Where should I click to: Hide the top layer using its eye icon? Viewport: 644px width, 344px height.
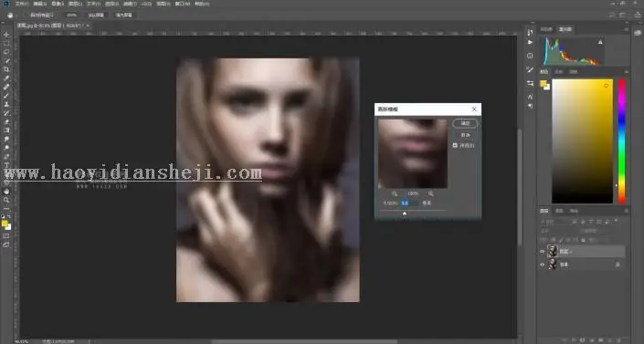[542, 251]
